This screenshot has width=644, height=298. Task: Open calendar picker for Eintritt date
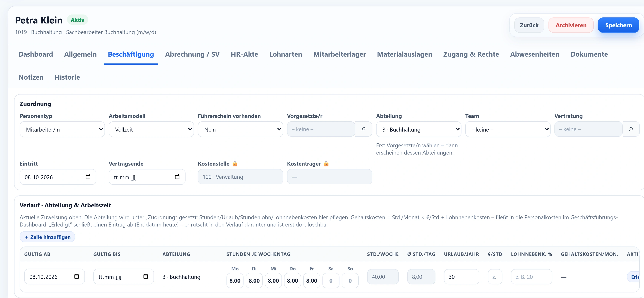click(88, 177)
